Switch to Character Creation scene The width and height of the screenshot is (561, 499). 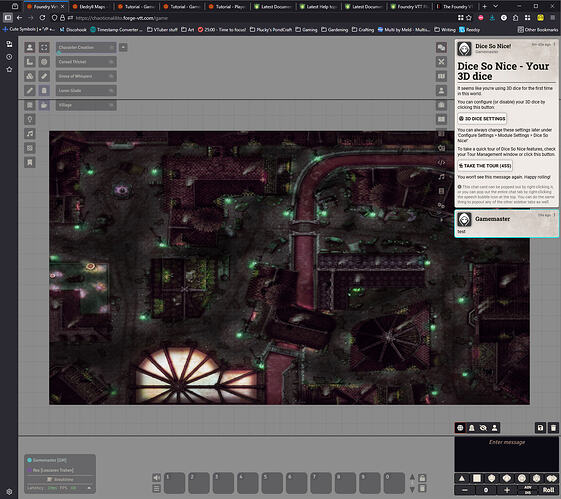tap(86, 47)
